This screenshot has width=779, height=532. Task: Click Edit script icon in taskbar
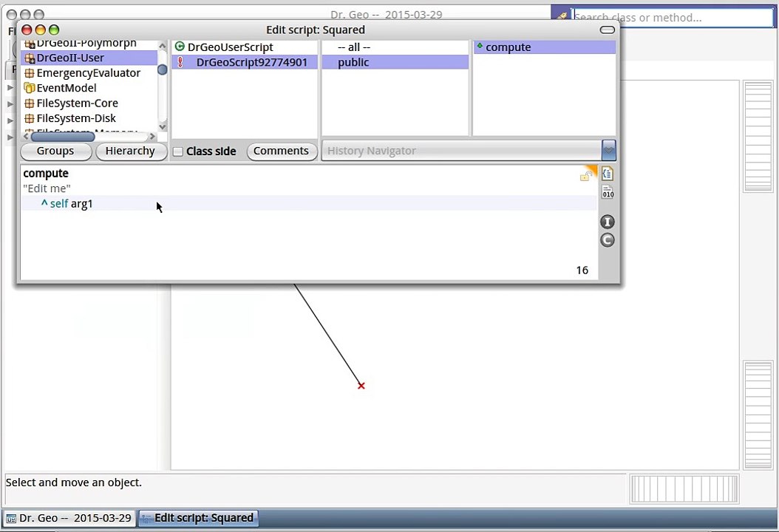pos(146,519)
